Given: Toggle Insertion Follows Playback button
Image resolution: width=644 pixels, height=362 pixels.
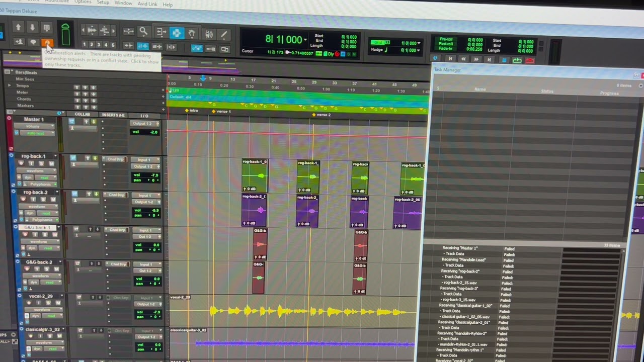Looking at the screenshot, I should 171,47.
